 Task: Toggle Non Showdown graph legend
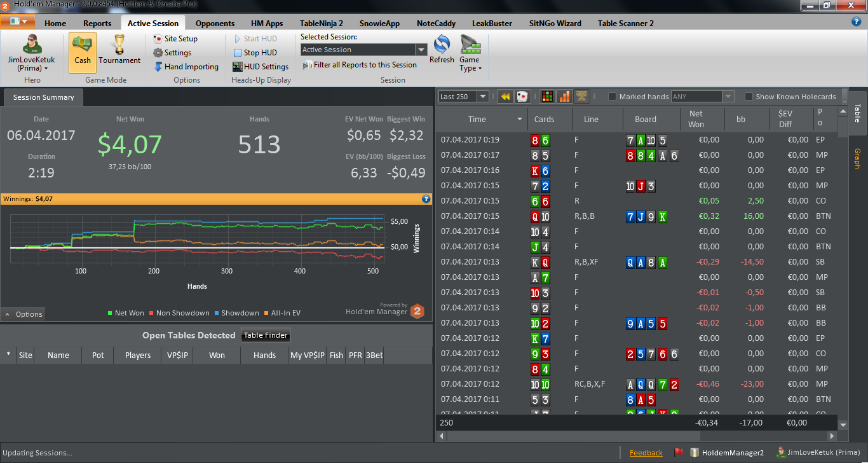(x=179, y=313)
